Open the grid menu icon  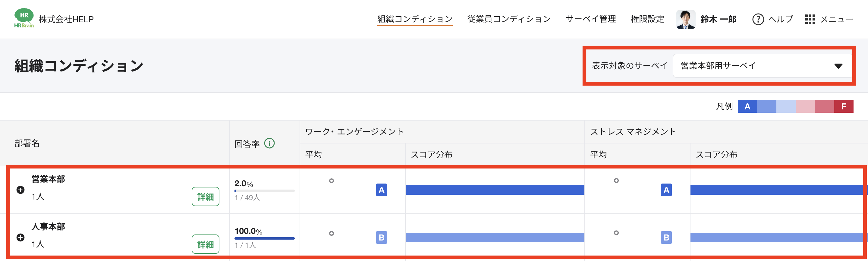click(810, 19)
